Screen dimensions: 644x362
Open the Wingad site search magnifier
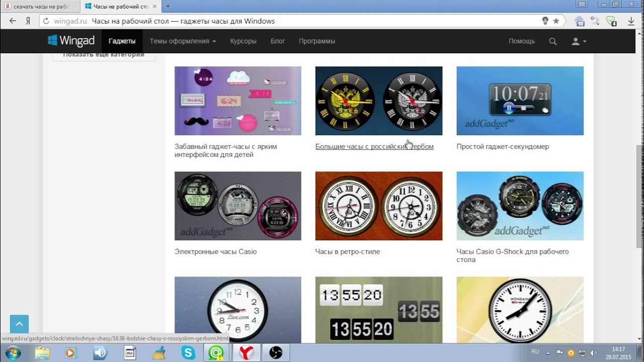[553, 41]
